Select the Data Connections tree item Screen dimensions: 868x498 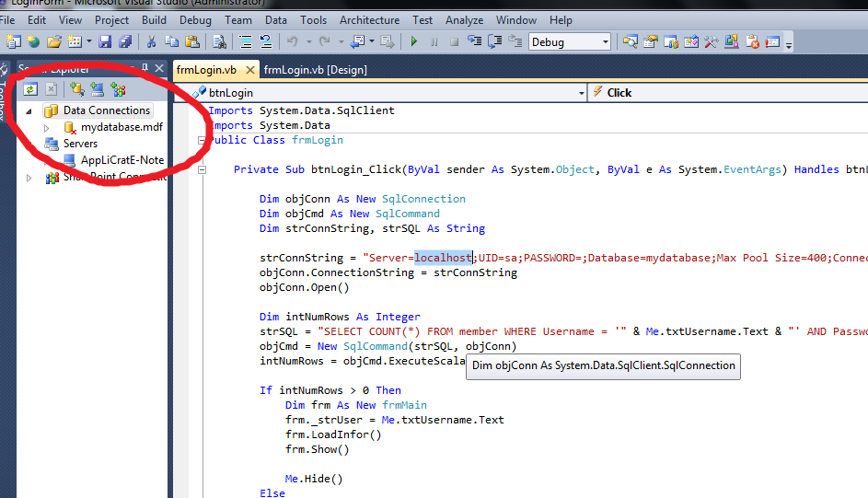point(106,110)
